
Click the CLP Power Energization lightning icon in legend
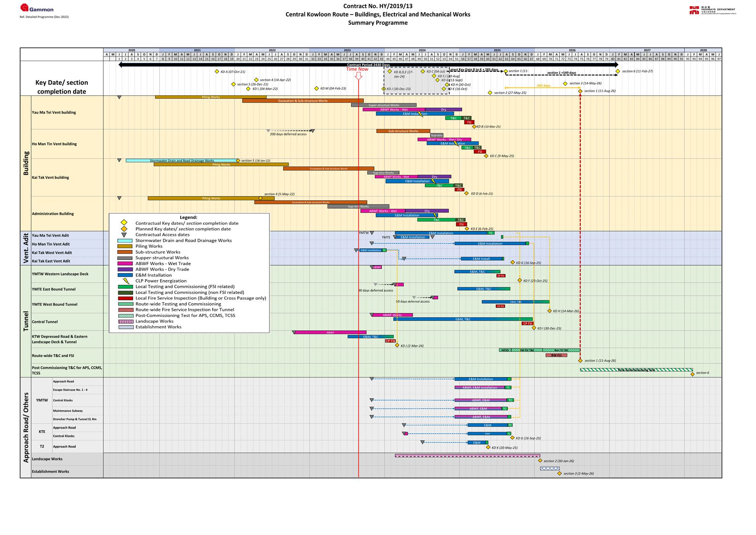click(x=126, y=281)
